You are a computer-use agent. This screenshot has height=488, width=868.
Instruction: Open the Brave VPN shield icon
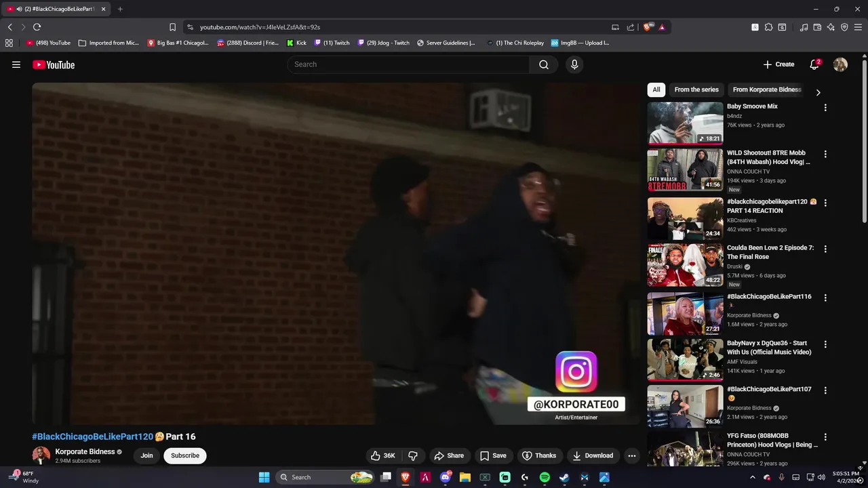coord(844,27)
